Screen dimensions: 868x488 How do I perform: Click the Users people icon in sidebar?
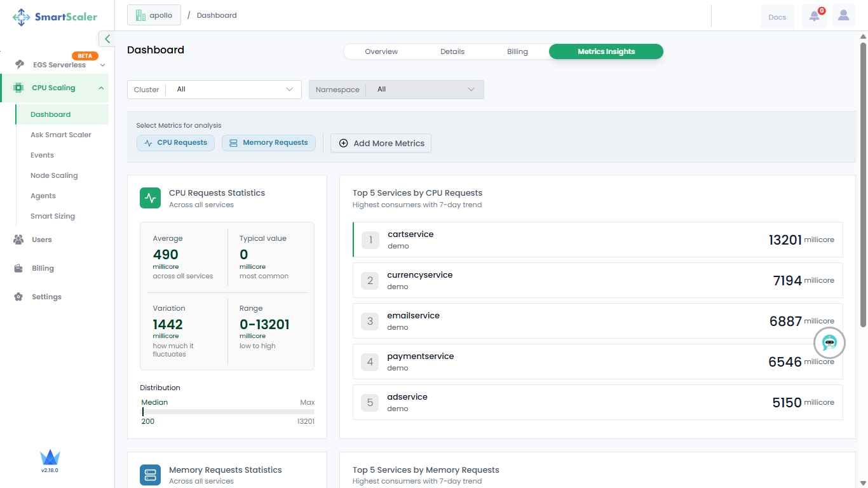tap(19, 240)
